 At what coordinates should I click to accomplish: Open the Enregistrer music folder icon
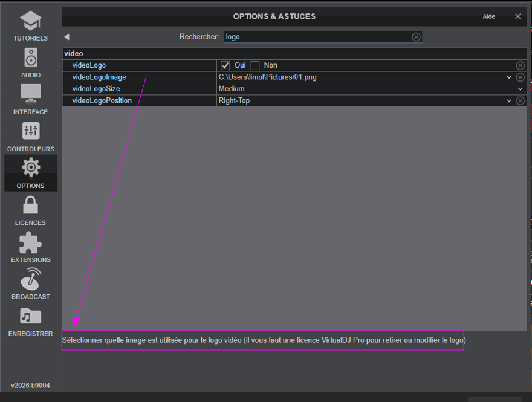31,316
